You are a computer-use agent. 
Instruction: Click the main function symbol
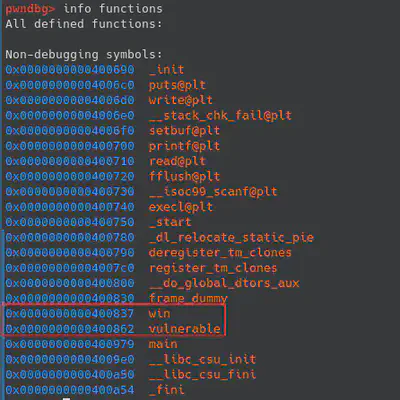click(x=163, y=344)
